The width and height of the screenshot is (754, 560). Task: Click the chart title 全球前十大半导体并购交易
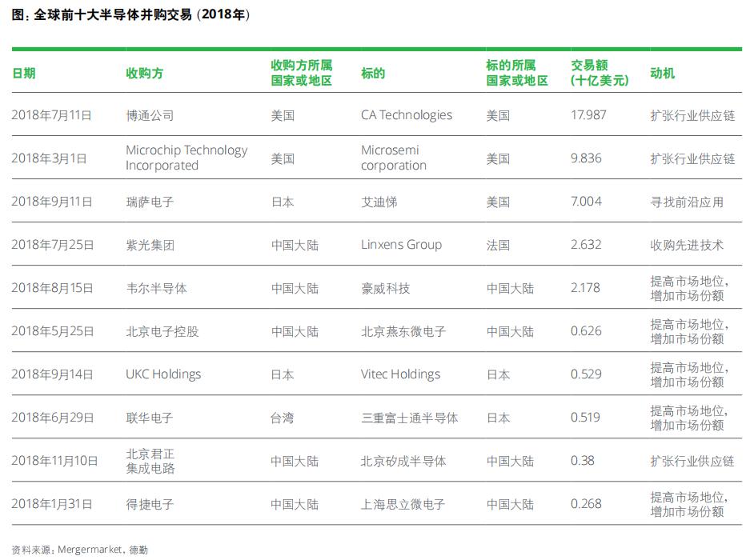tap(113, 15)
